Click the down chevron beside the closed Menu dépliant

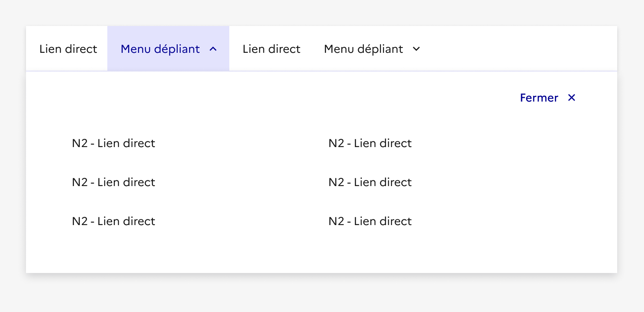[416, 49]
